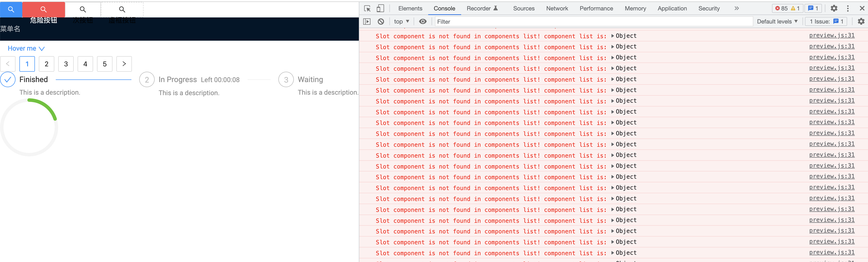Image resolution: width=868 pixels, height=262 pixels.
Task: Click the red 危险按钮 search button
Action: (43, 9)
